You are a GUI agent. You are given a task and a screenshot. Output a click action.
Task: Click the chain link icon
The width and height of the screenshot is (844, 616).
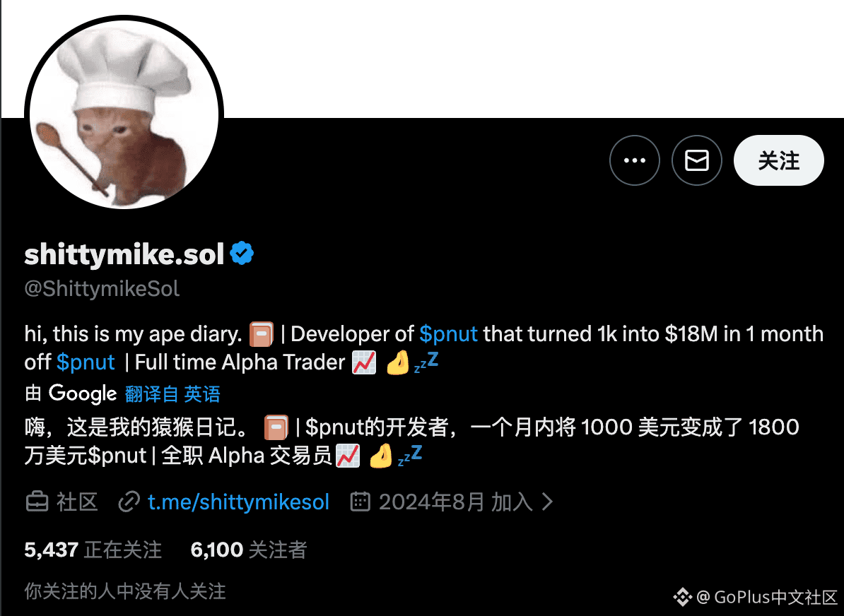tap(129, 502)
